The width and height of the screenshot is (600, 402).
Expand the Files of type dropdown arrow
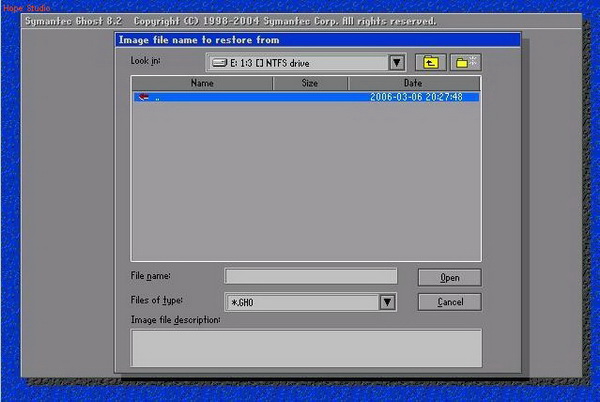387,303
